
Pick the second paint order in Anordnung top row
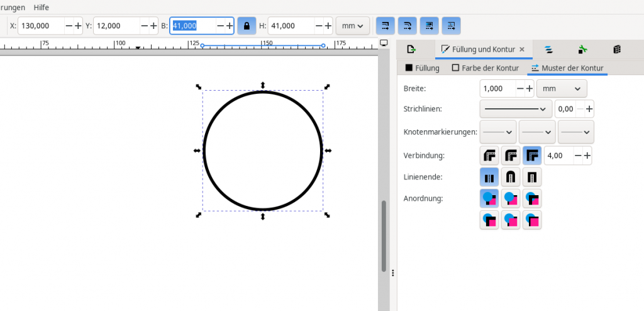pos(511,198)
